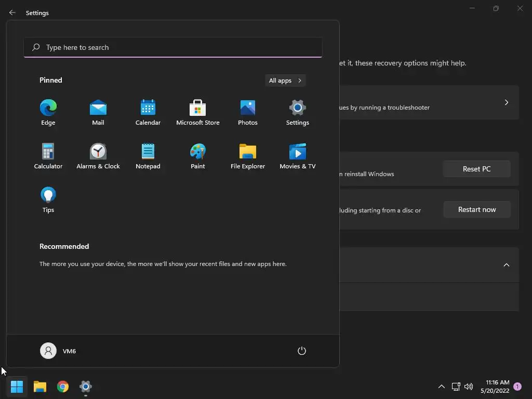532x399 pixels.
Task: Open the Tips app
Action: tap(48, 200)
